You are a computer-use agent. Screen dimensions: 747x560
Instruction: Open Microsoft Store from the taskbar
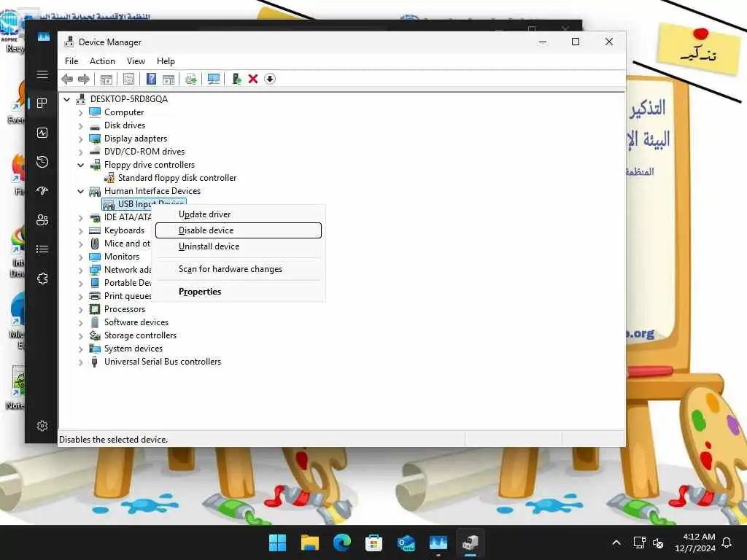(x=374, y=542)
